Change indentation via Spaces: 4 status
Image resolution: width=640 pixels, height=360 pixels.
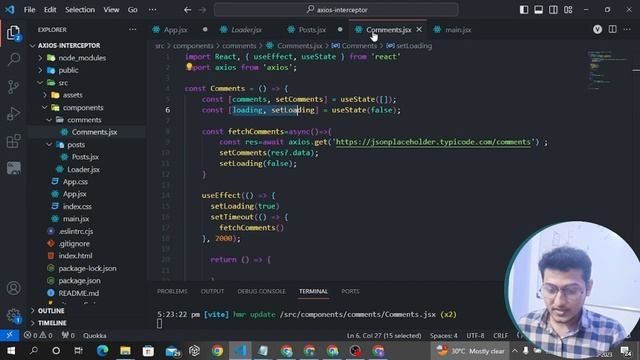[444, 336]
